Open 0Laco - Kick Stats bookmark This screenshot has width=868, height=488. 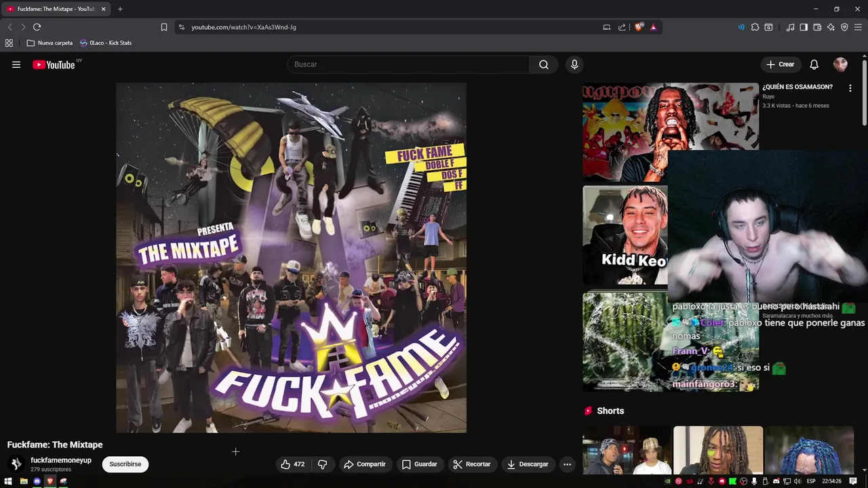[106, 43]
